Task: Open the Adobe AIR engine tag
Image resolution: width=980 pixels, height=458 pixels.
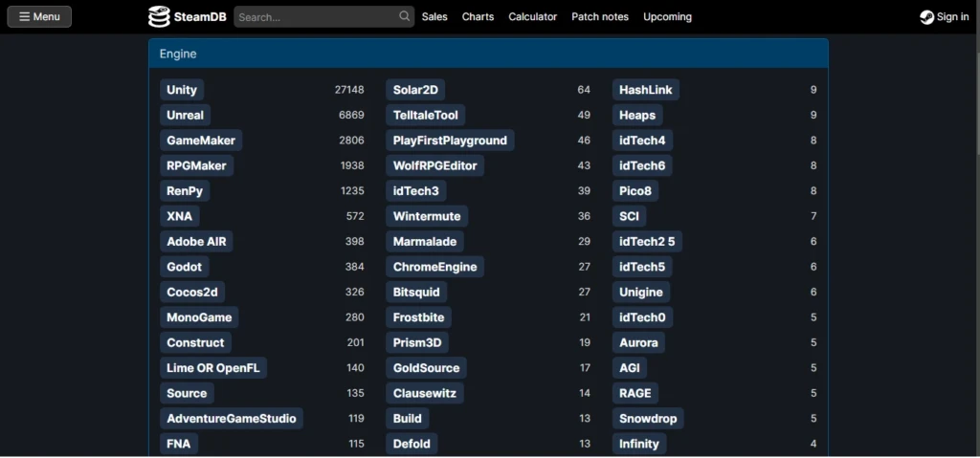Action: pos(196,241)
